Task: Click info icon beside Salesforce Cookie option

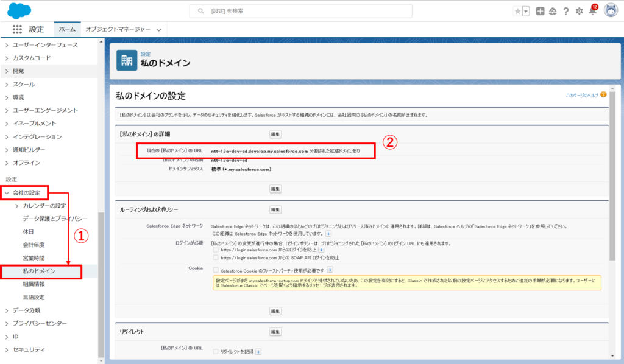Action: tap(330, 270)
